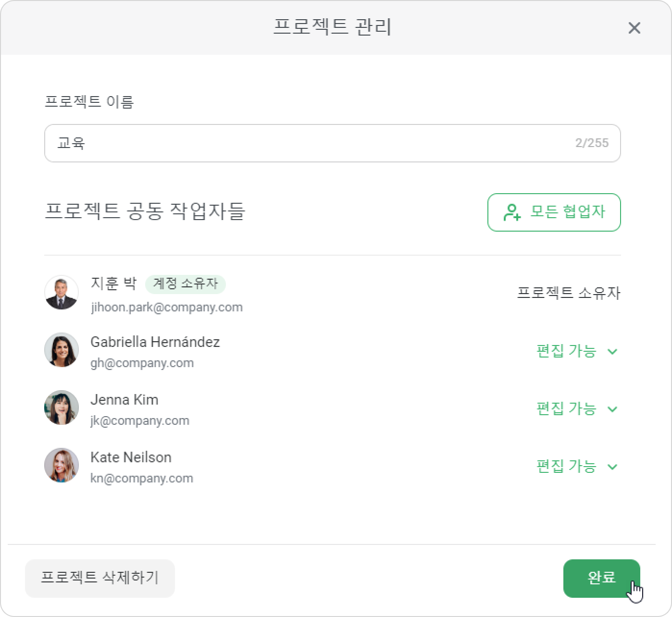Screen dimensions: 672x617
Task: Click Kate Neilson's avatar photo
Action: tap(62, 465)
